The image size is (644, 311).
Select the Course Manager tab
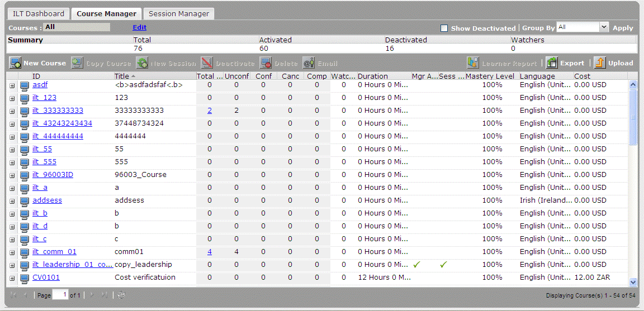[106, 13]
